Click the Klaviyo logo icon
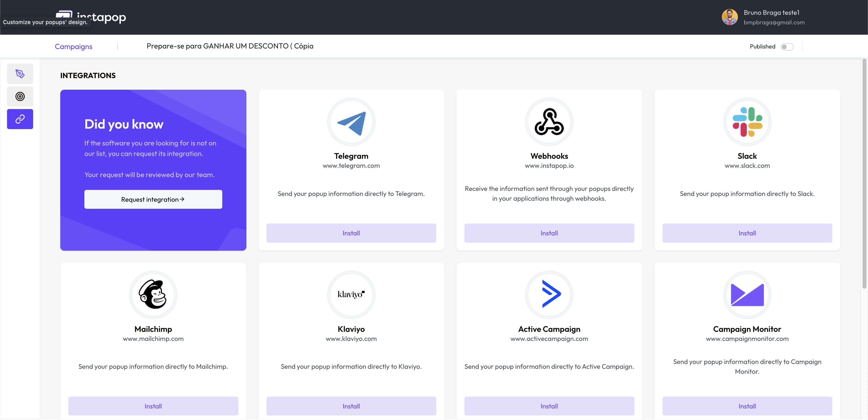Image resolution: width=868 pixels, height=420 pixels. point(351,295)
